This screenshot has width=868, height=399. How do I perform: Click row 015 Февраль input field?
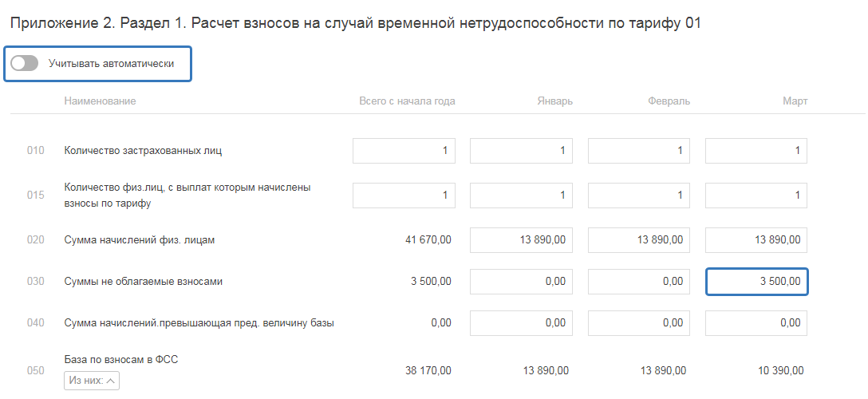[x=639, y=196]
